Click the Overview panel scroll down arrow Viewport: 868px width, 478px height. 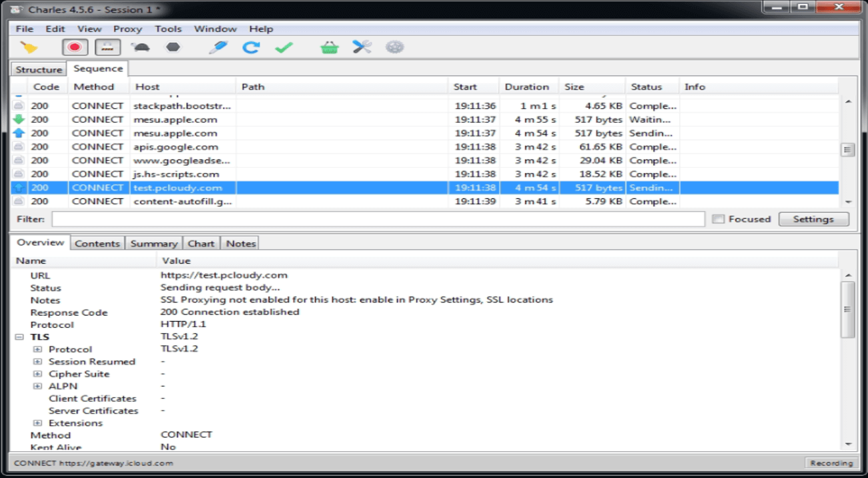(x=848, y=445)
